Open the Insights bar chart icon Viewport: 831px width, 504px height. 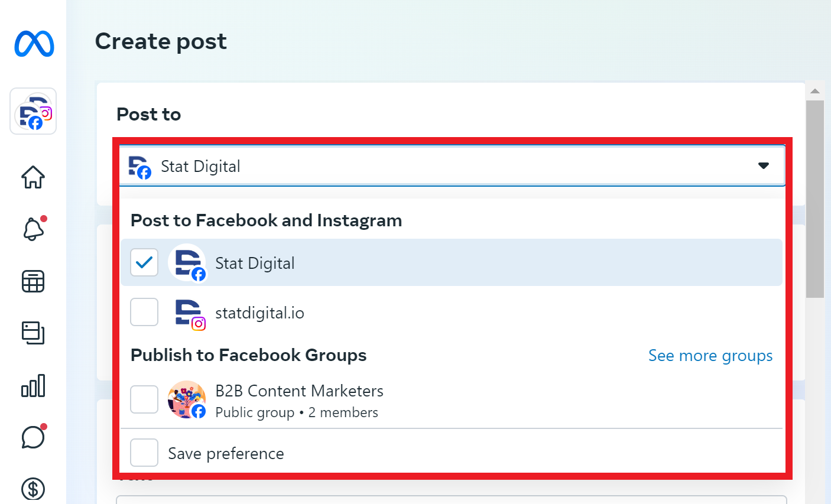[x=33, y=386]
